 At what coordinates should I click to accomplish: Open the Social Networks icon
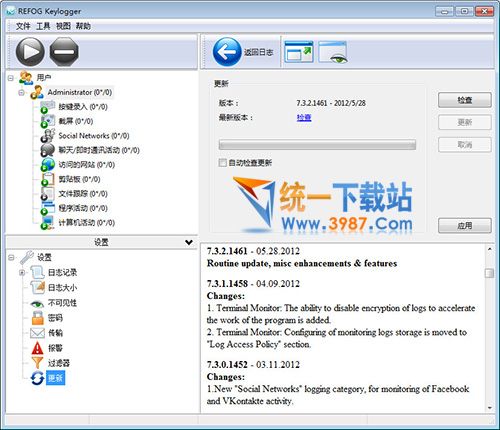click(x=47, y=136)
